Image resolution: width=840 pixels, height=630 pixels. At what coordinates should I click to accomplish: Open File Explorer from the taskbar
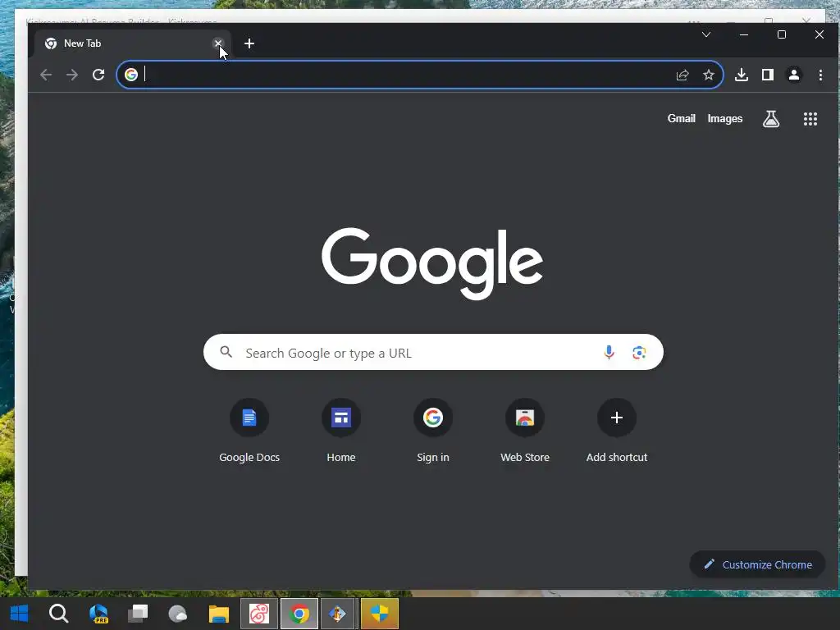[x=218, y=614]
